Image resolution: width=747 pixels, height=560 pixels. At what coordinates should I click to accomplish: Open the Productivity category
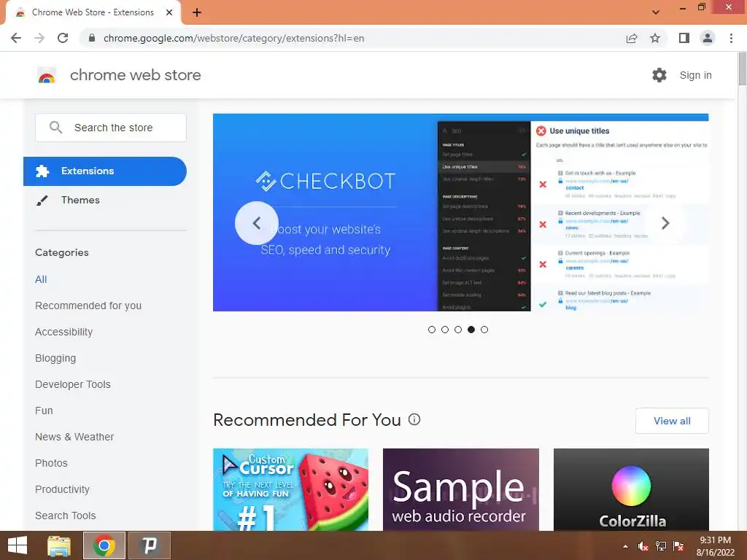(63, 489)
